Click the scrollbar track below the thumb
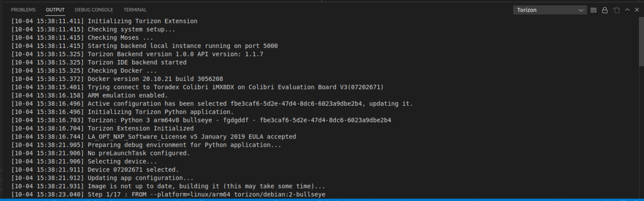 [x=641, y=130]
